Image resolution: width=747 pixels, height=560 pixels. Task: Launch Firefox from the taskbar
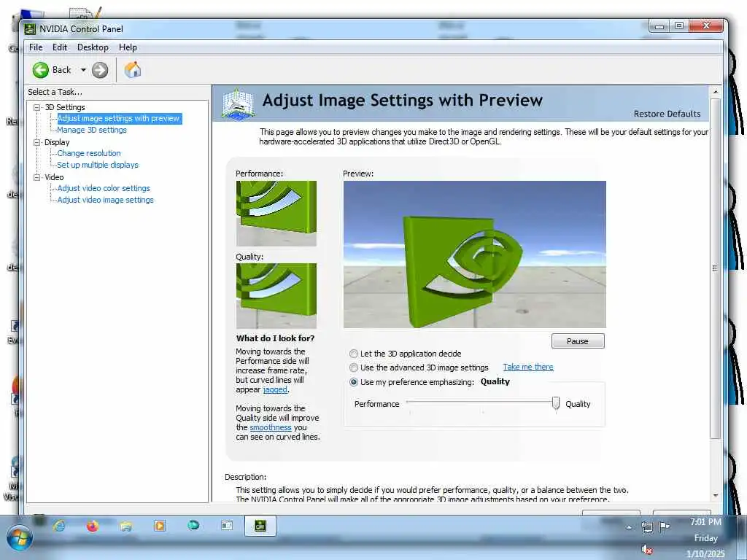(93, 526)
